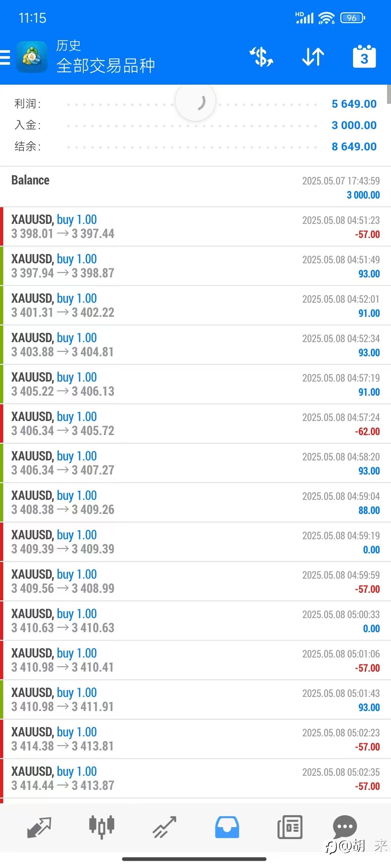This screenshot has width=391, height=868.
Task: Select the XAUUSD trade closed at 3 397.44
Action: tap(195, 227)
